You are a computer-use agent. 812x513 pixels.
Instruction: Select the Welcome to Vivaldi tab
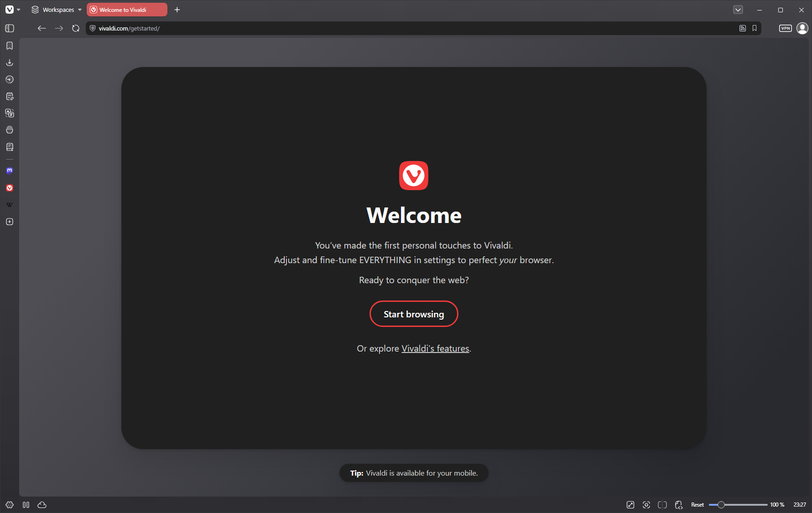(127, 10)
